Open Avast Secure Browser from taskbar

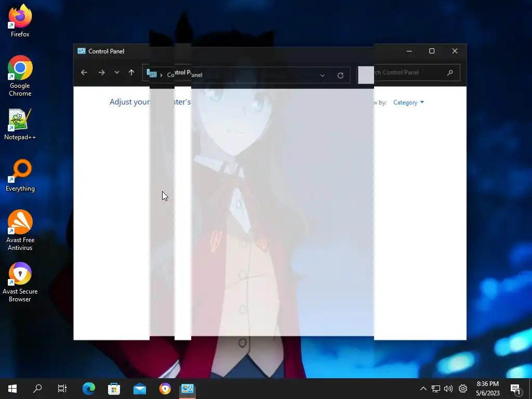(165, 389)
